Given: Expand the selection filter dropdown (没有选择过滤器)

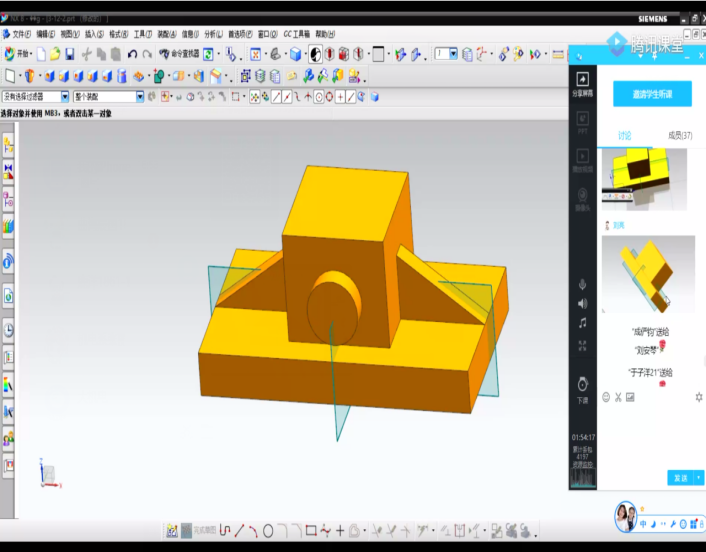Looking at the screenshot, I should (65, 97).
